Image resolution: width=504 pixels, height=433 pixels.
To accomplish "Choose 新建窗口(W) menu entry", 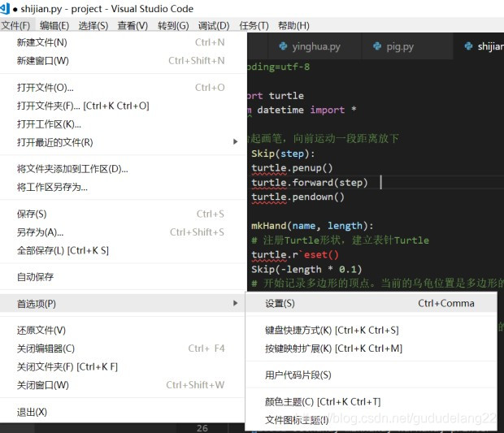I will 124,61.
